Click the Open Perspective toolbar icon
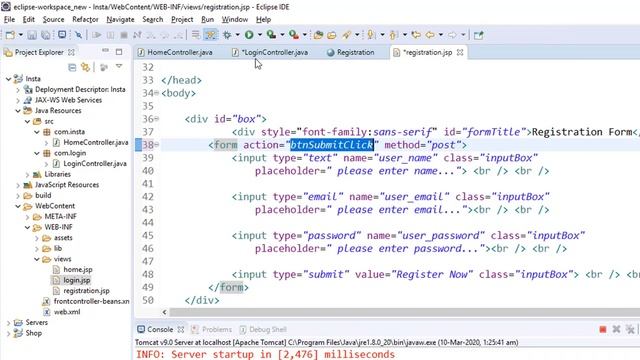640x360 pixels. tap(479, 35)
